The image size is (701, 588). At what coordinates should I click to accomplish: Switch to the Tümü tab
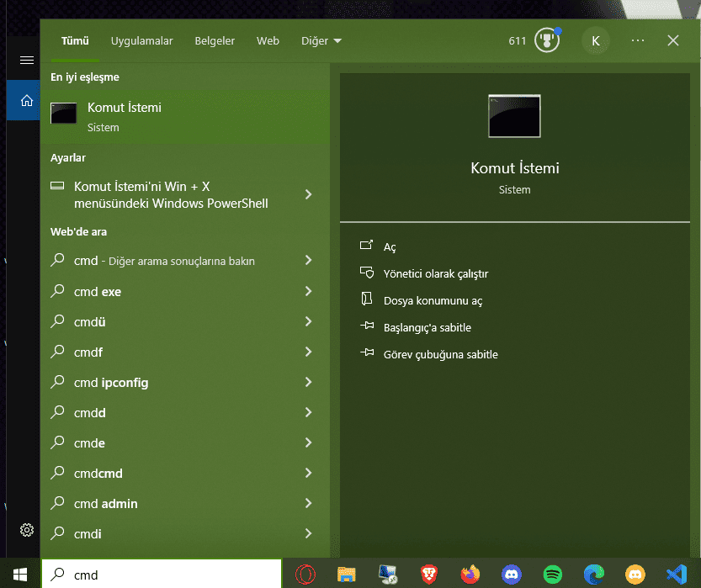click(75, 41)
